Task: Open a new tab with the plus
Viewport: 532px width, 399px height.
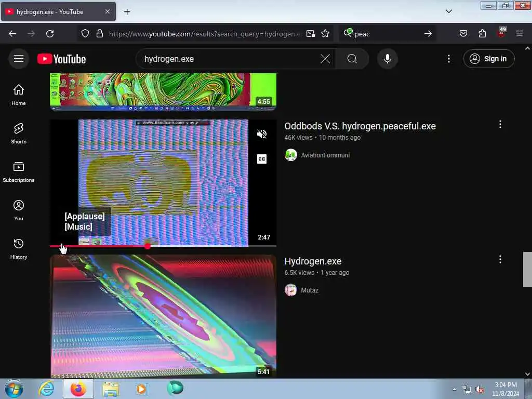Action: 127,12
